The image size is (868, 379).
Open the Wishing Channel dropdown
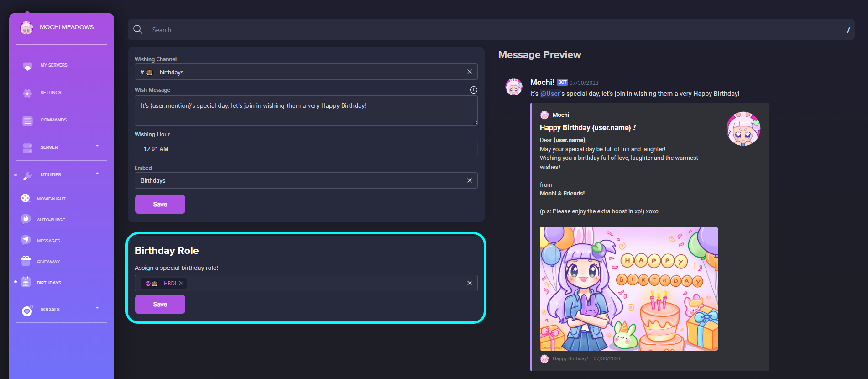(301, 72)
